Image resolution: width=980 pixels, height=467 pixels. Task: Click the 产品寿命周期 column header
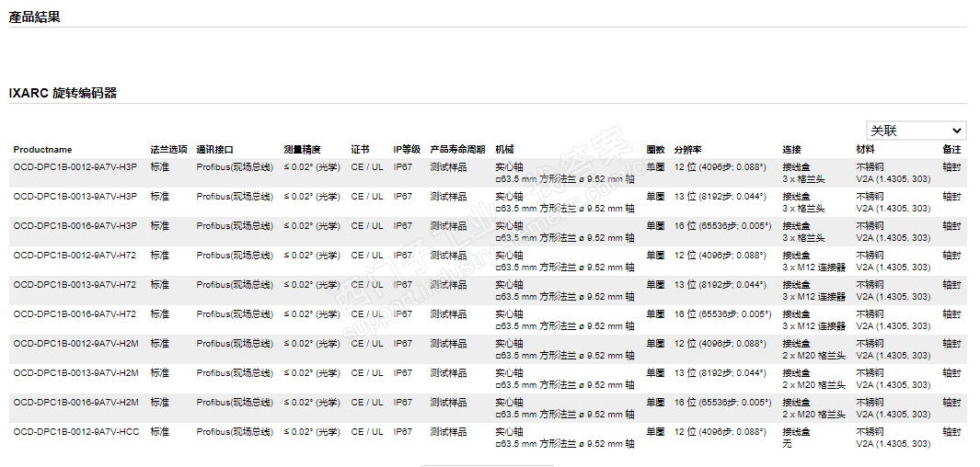point(457,150)
